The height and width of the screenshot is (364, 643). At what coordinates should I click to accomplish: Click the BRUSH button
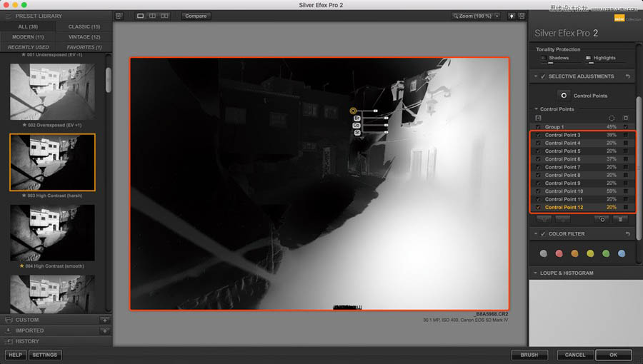tap(529, 355)
